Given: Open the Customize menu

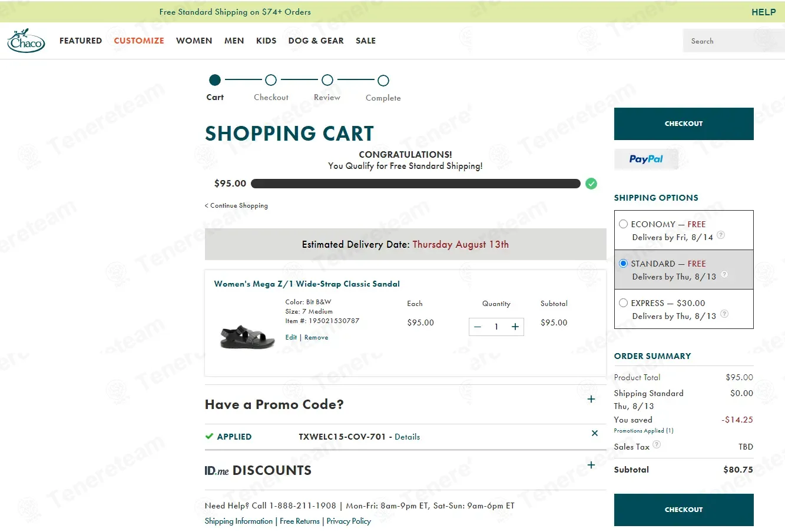Looking at the screenshot, I should [139, 41].
